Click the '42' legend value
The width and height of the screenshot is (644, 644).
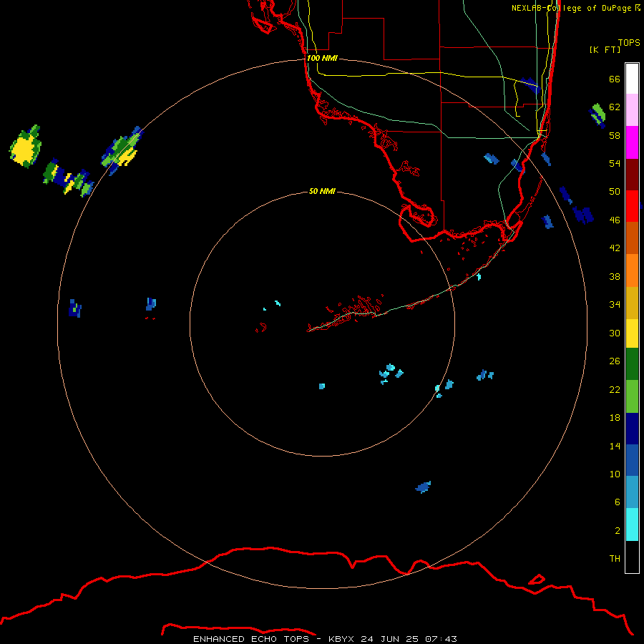pyautogui.click(x=615, y=248)
